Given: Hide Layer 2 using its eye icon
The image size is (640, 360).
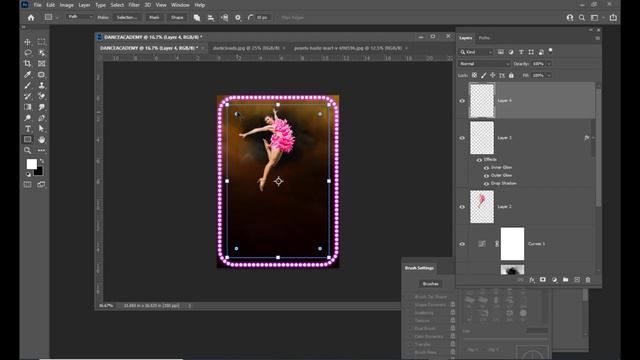Looking at the screenshot, I should (462, 207).
